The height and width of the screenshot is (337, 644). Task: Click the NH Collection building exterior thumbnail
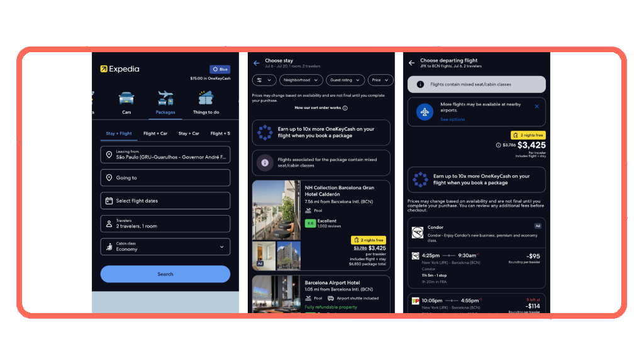click(x=289, y=255)
